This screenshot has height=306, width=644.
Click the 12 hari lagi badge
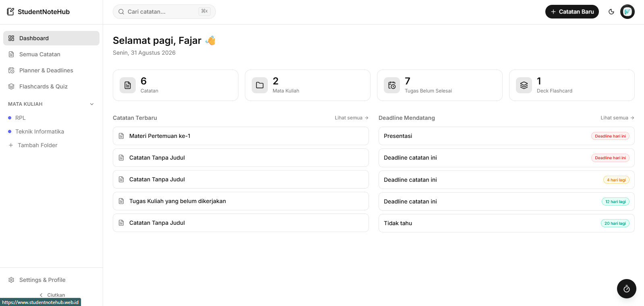[x=615, y=201]
